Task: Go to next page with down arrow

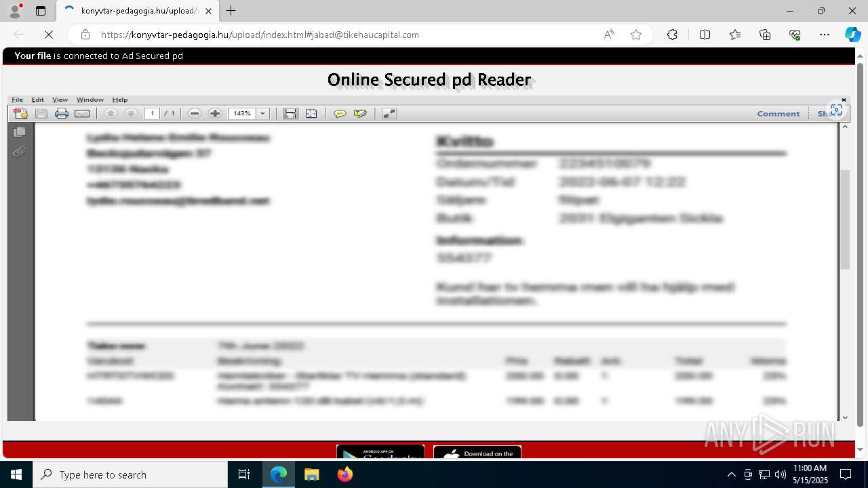Action: 132,114
